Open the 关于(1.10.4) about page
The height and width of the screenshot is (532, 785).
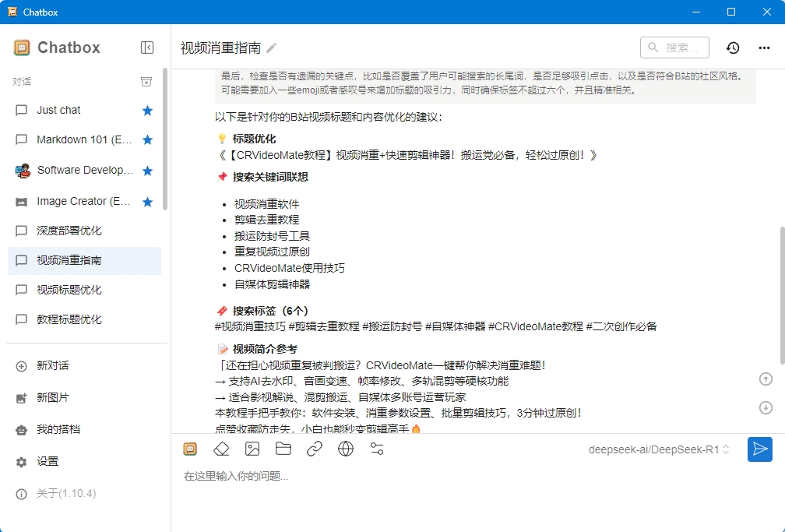[84, 494]
